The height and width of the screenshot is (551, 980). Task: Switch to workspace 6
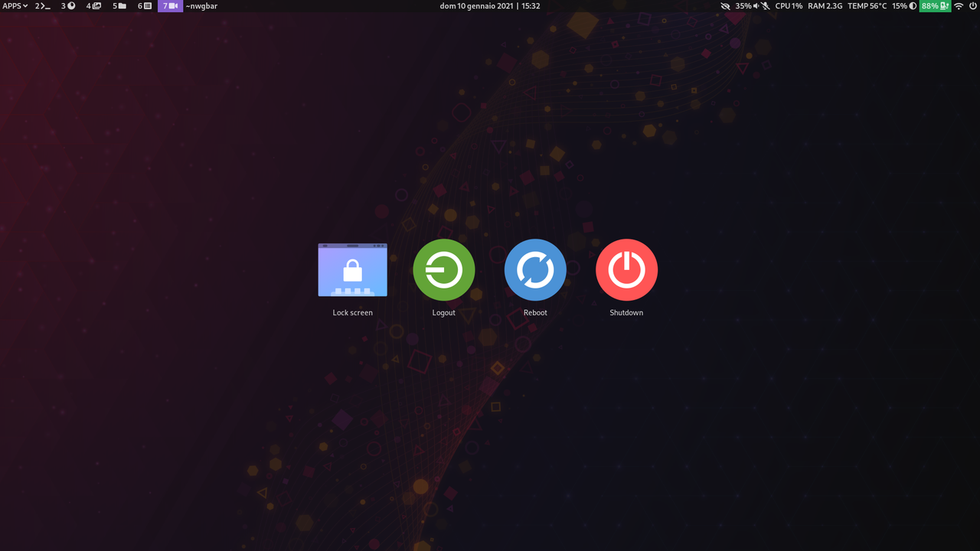145,5
